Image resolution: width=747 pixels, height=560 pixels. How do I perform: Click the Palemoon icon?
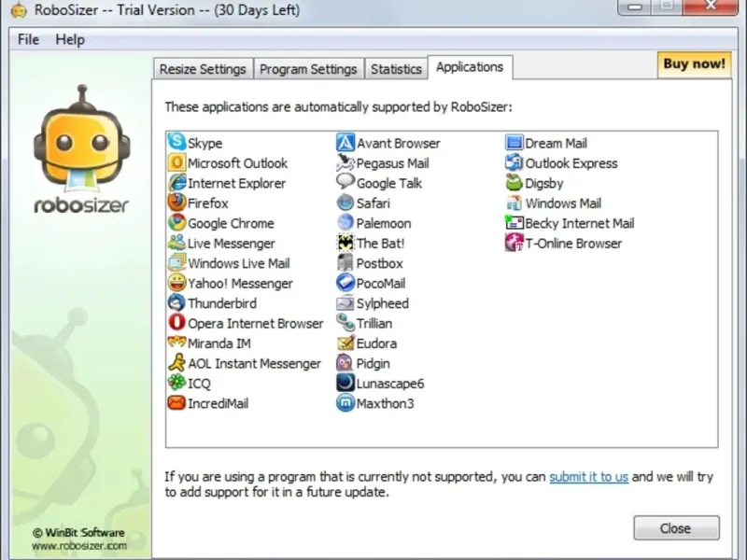pyautogui.click(x=345, y=222)
